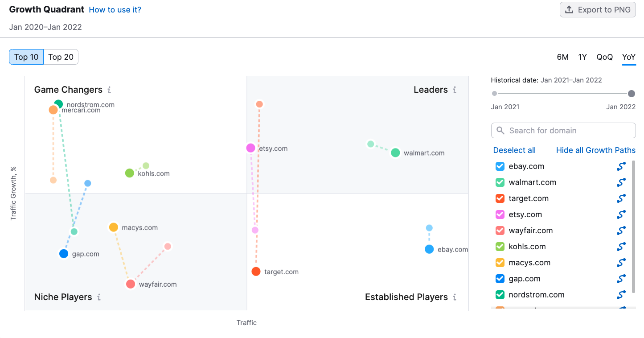Click the Game Changers info icon
644x338 pixels.
pos(109,90)
